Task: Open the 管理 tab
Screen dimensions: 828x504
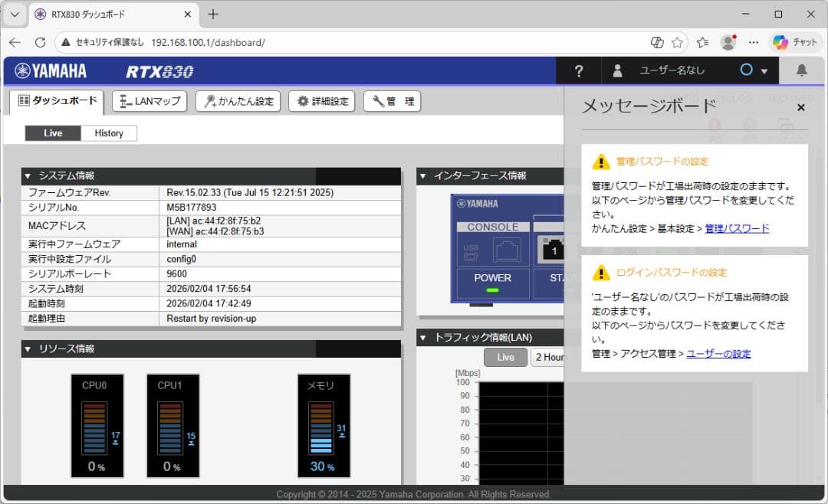Action: pyautogui.click(x=392, y=100)
